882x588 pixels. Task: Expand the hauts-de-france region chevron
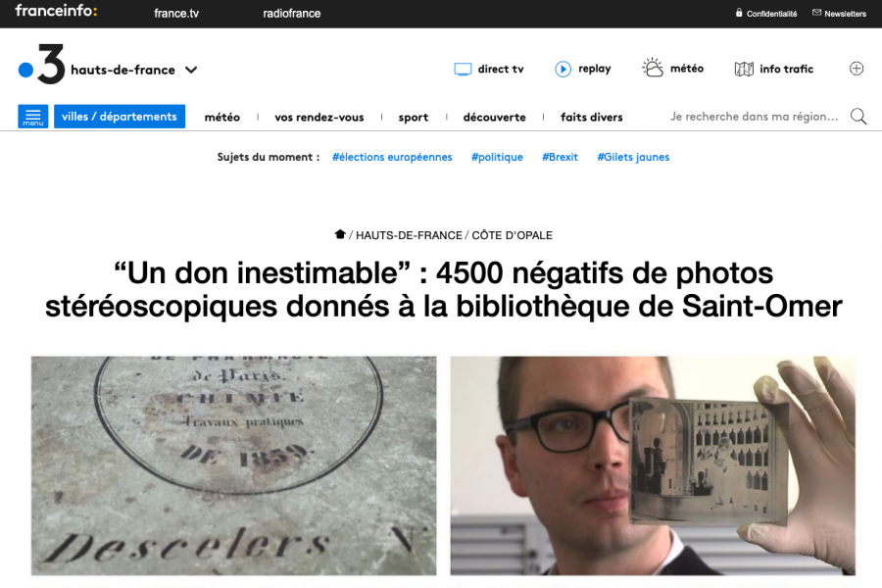191,70
